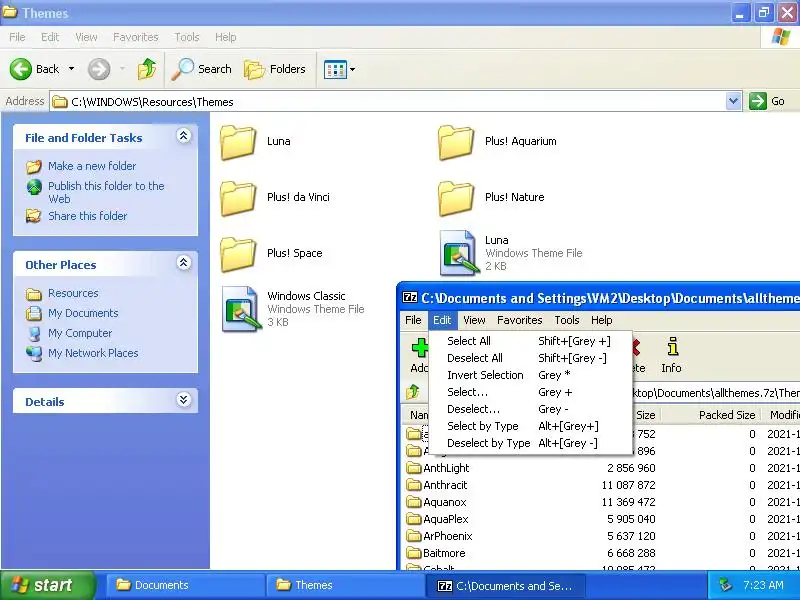The width and height of the screenshot is (800, 600).
Task: Click the Up folder icon in Explorer toolbar
Action: [x=147, y=69]
